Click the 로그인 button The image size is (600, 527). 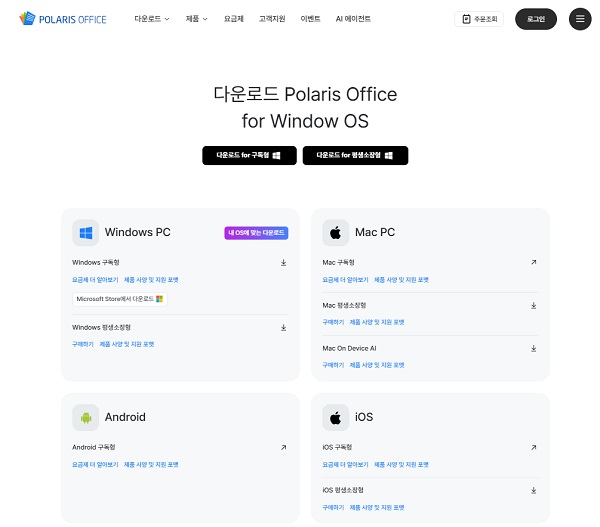(536, 19)
